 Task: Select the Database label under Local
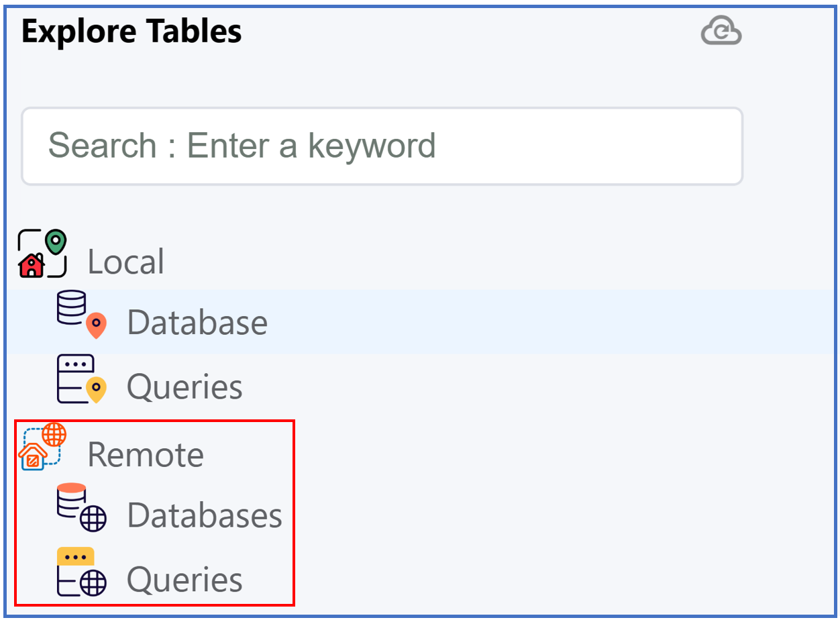pyautogui.click(x=197, y=323)
